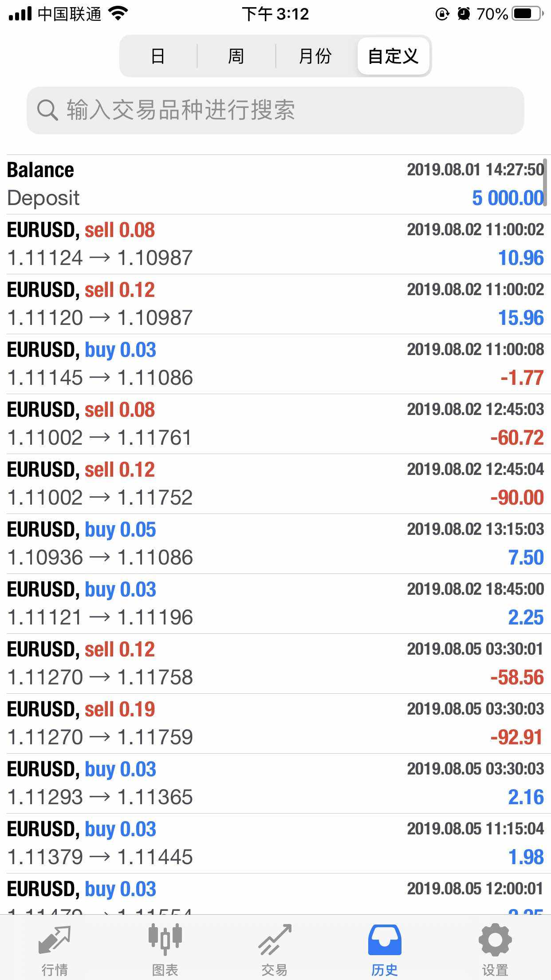Select the 自定义 custom period segment
Image resolution: width=551 pixels, height=980 pixels.
pyautogui.click(x=393, y=56)
